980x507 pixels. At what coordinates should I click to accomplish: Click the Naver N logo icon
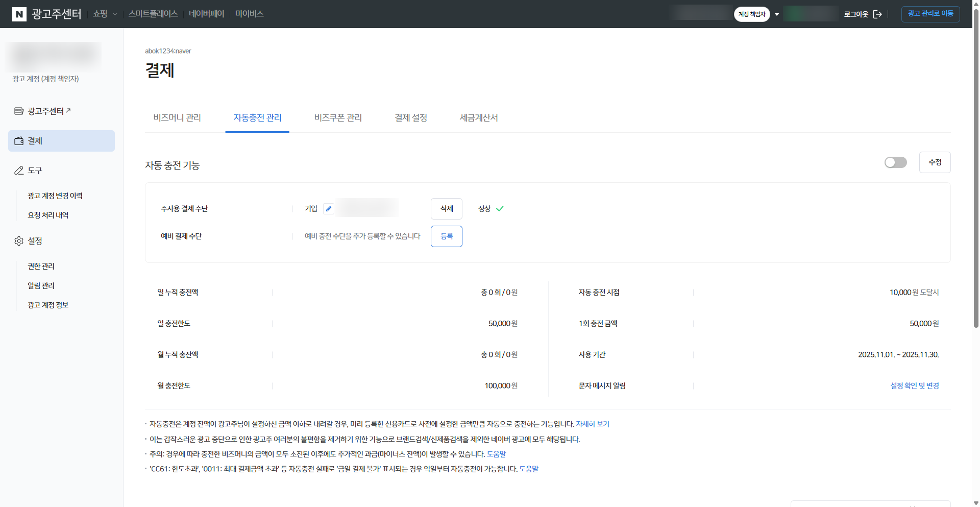[19, 14]
